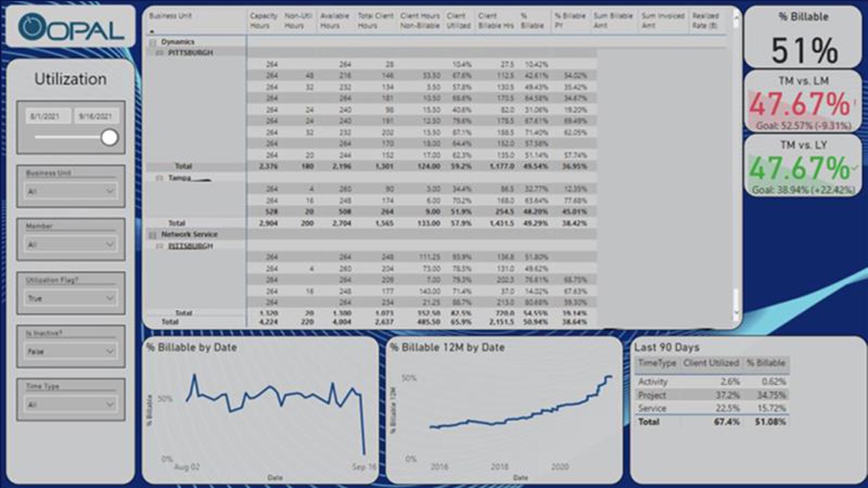Click the Utilization page title
The height and width of the screenshot is (488, 868).
click(71, 79)
